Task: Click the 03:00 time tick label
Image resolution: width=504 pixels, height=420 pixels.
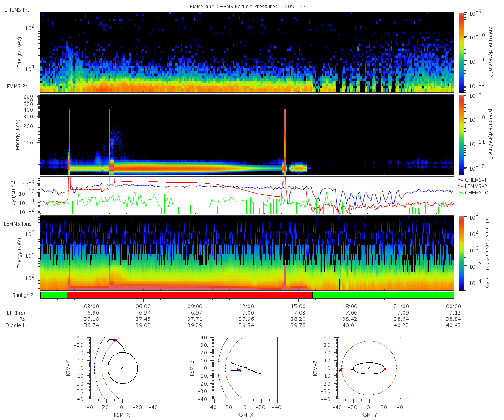Action: click(x=92, y=306)
